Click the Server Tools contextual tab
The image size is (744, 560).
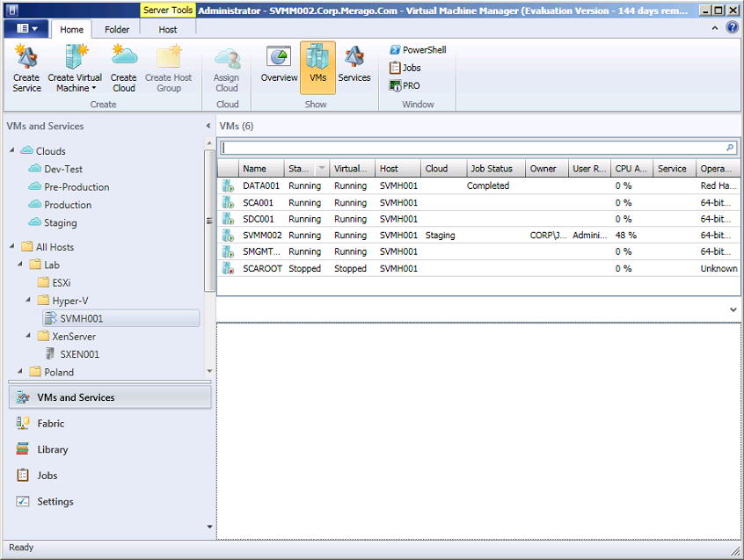pos(168,10)
